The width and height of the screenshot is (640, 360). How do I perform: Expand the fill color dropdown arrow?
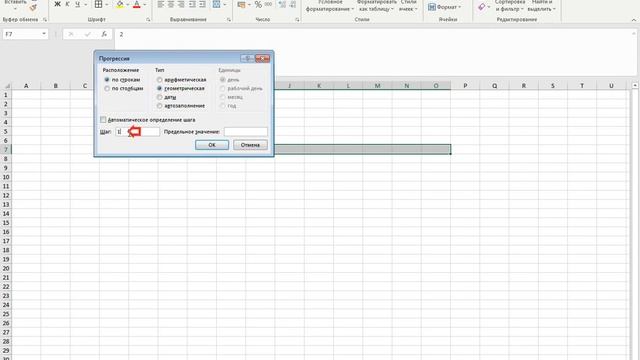coord(128,5)
